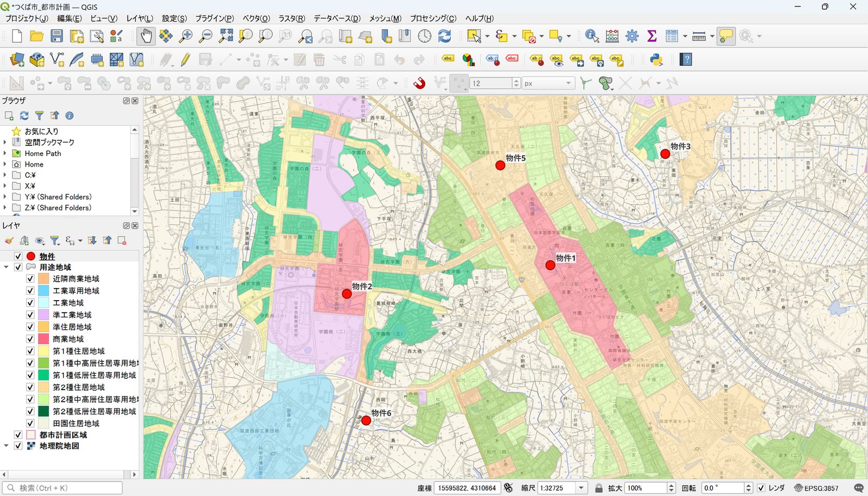Click Save Project floppy icon
868x496 pixels.
pyautogui.click(x=56, y=36)
